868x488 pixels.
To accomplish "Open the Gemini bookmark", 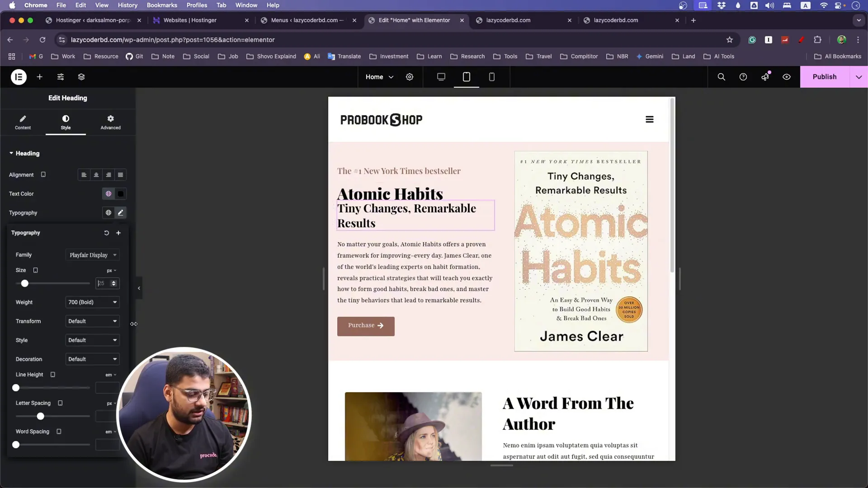I will pos(650,56).
